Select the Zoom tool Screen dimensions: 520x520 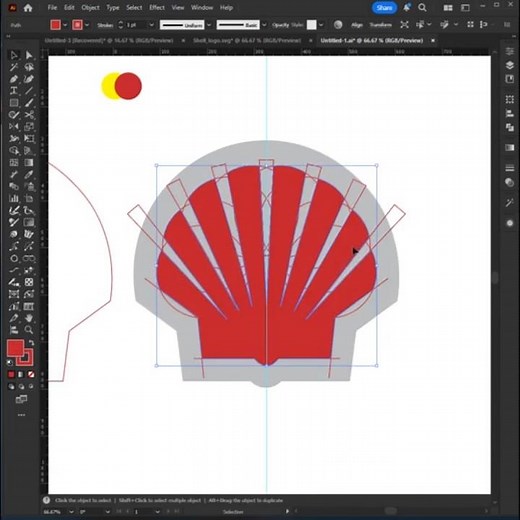tap(29, 330)
